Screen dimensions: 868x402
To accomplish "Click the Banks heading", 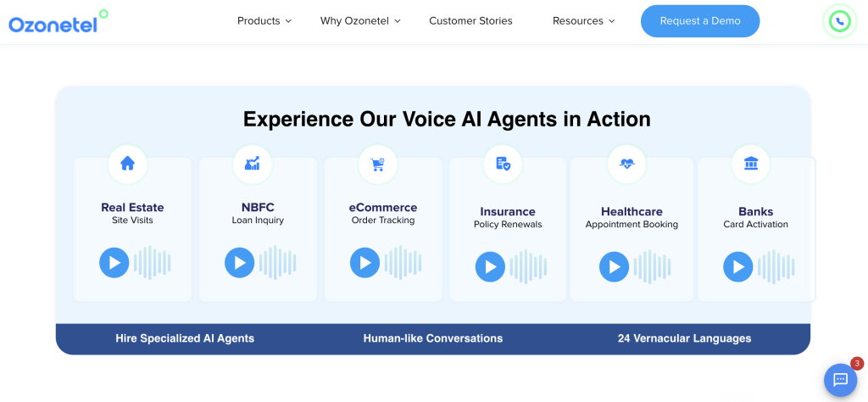I will tap(755, 211).
